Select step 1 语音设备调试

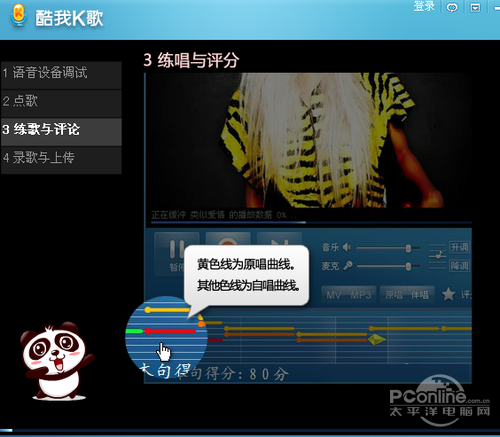click(61, 75)
